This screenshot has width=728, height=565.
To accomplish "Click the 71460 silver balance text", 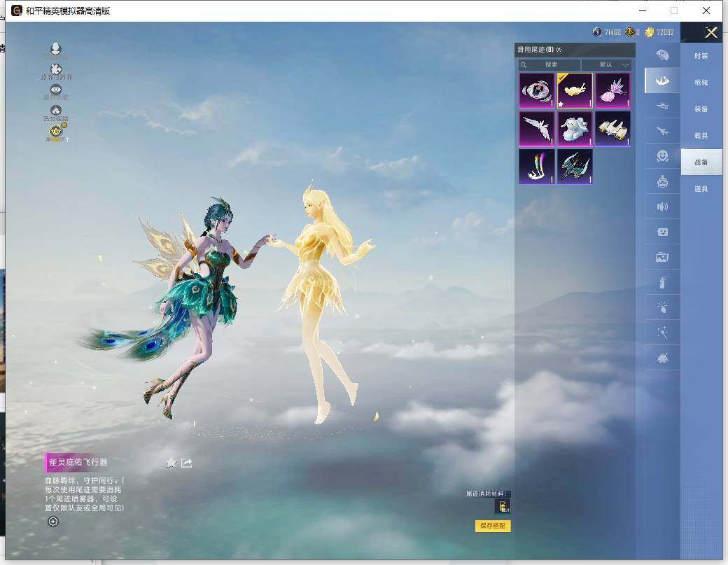I will click(x=612, y=32).
